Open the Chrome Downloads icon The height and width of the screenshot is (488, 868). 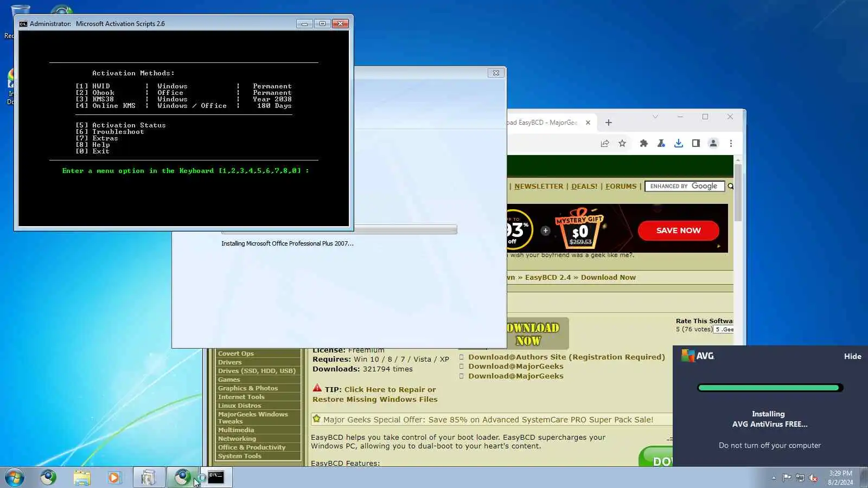point(679,143)
